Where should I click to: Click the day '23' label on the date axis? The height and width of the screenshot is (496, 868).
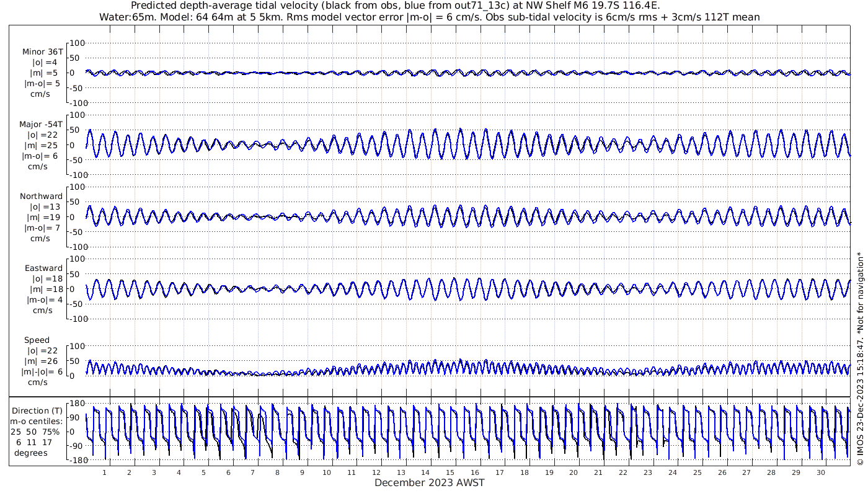[x=648, y=473]
